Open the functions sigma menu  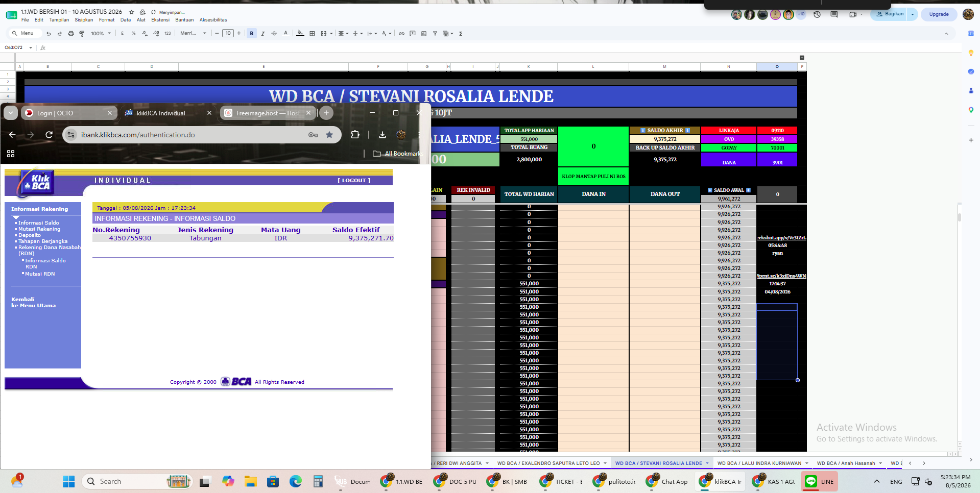click(x=461, y=34)
